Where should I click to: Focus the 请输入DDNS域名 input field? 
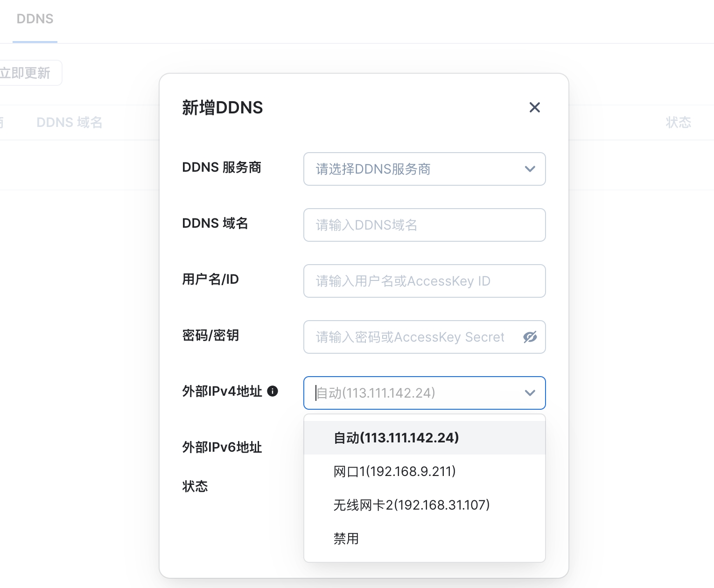tap(425, 225)
